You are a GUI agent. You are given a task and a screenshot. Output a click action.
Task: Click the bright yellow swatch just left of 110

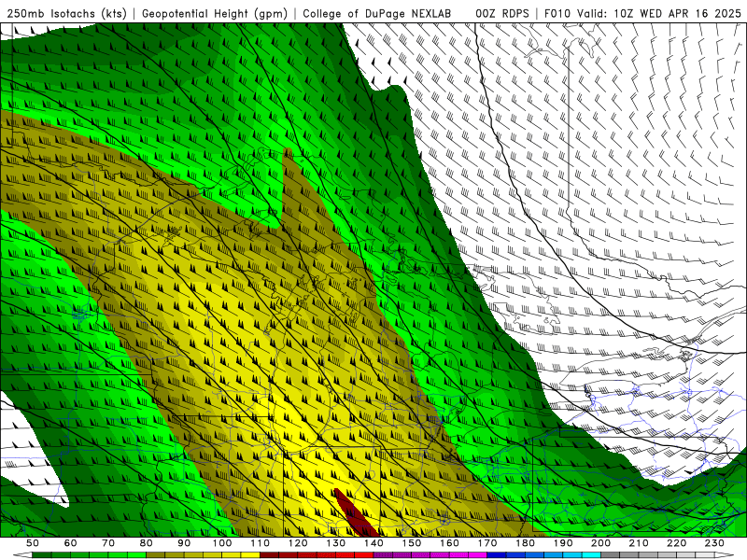pos(250,554)
